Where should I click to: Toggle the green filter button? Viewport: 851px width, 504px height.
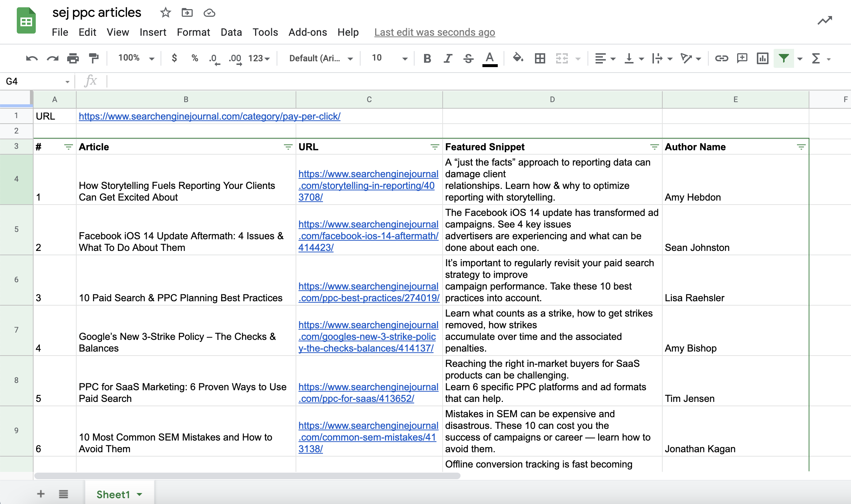tap(784, 58)
